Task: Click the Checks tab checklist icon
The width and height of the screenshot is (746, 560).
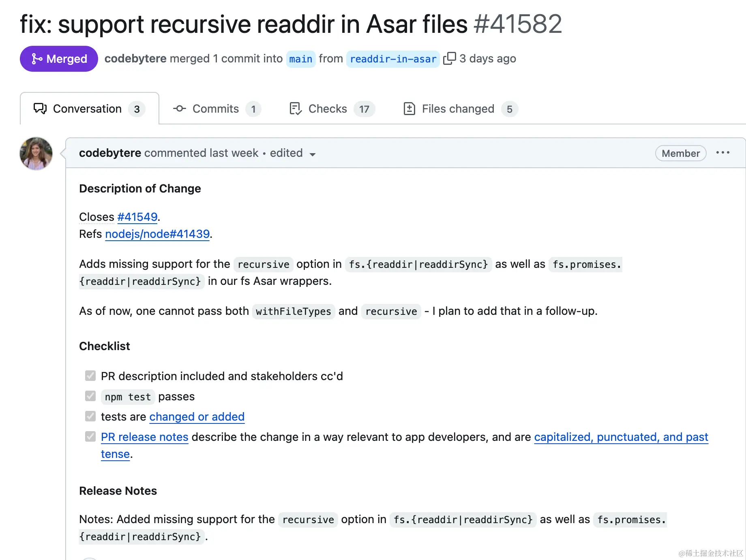Action: point(296,109)
